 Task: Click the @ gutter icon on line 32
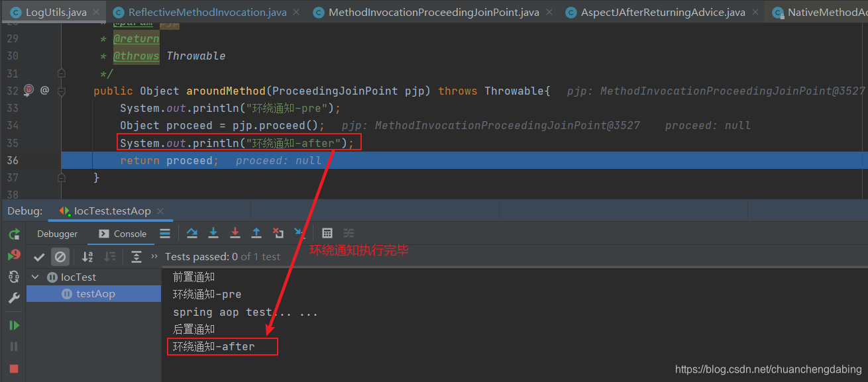pos(44,90)
